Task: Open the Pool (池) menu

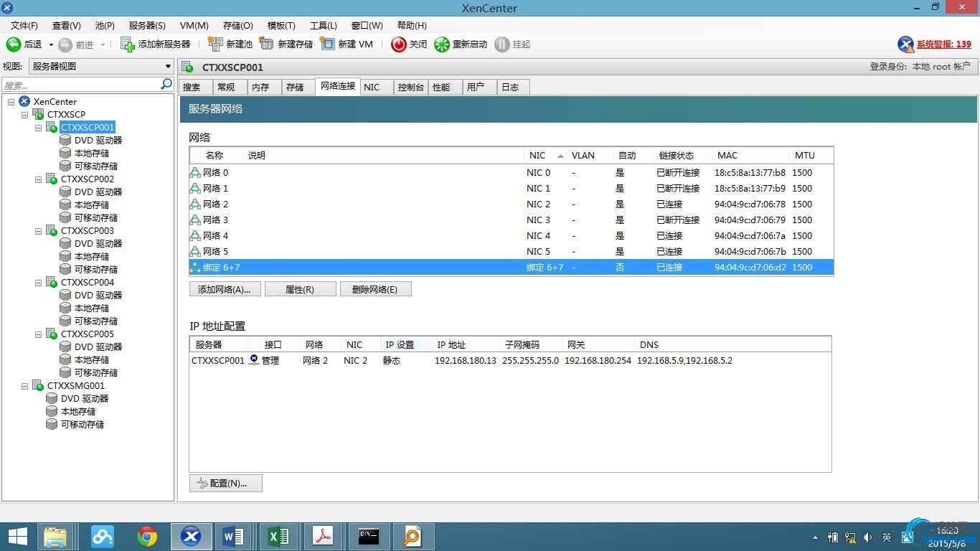Action: pyautogui.click(x=105, y=26)
